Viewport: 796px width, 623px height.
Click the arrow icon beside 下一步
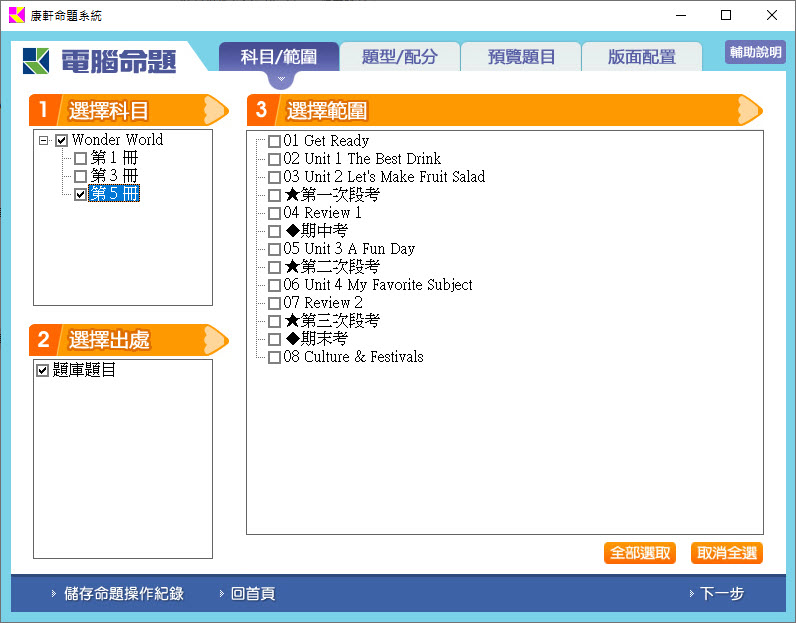click(691, 594)
